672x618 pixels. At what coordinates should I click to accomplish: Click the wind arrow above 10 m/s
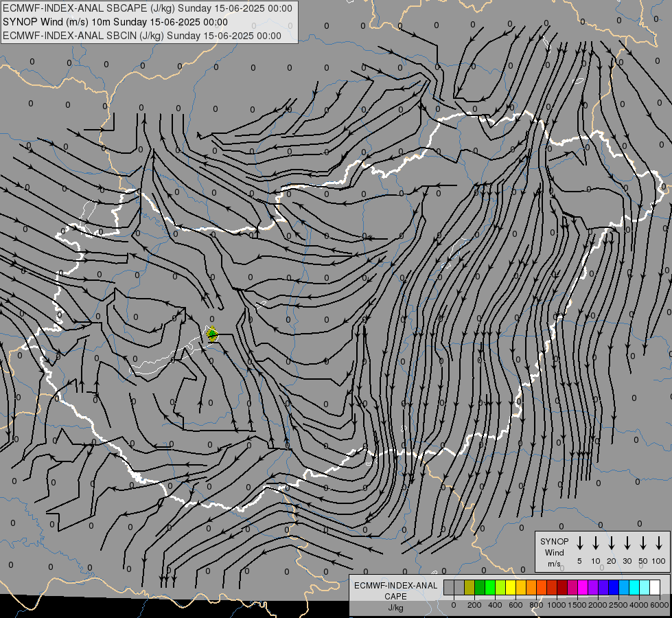point(596,543)
